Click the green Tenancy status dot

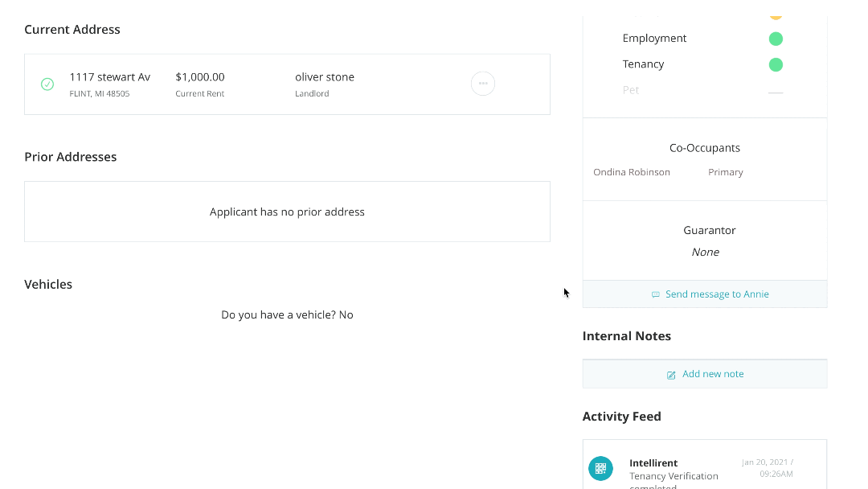(776, 64)
